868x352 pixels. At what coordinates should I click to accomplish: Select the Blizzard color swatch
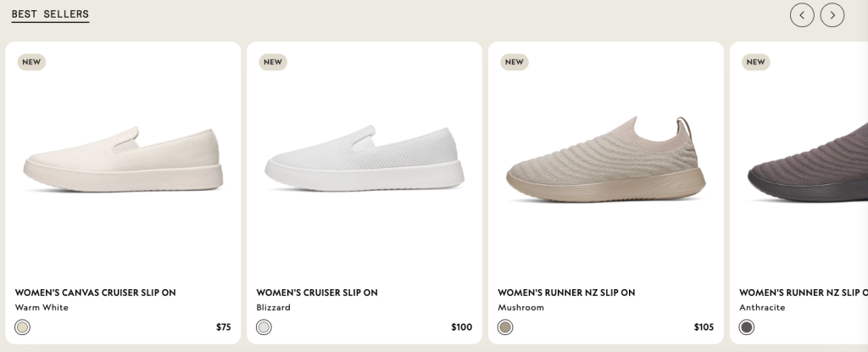264,327
